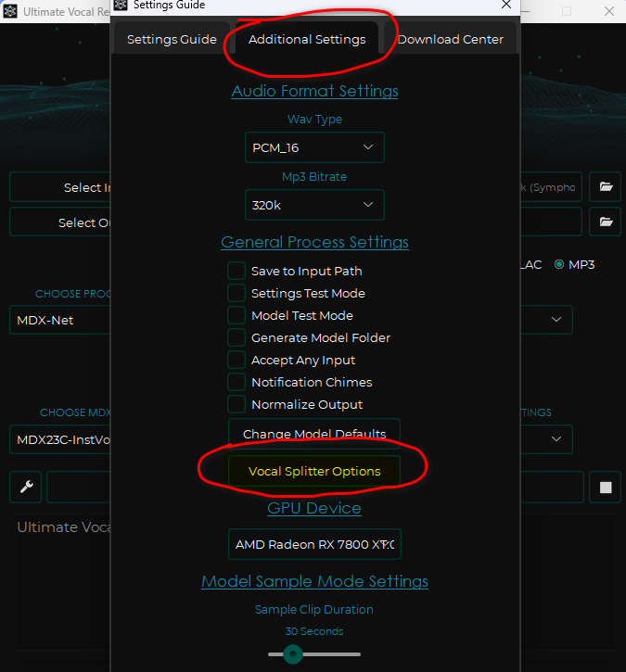Click the Audio Format Settings heading link
The image size is (626, 672).
tap(314, 91)
